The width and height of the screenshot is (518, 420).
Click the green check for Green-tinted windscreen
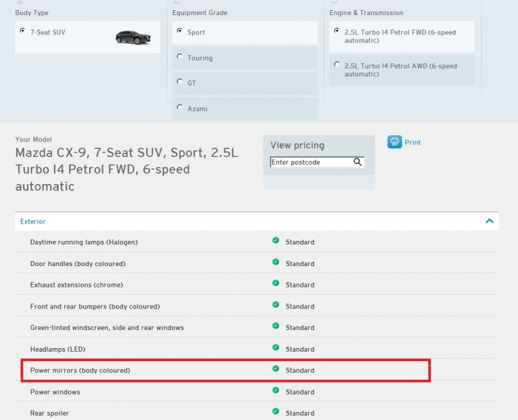(x=276, y=326)
